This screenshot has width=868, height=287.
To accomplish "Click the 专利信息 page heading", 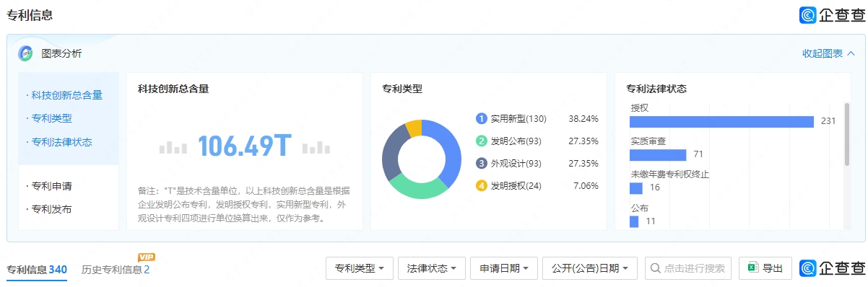I will [x=30, y=15].
